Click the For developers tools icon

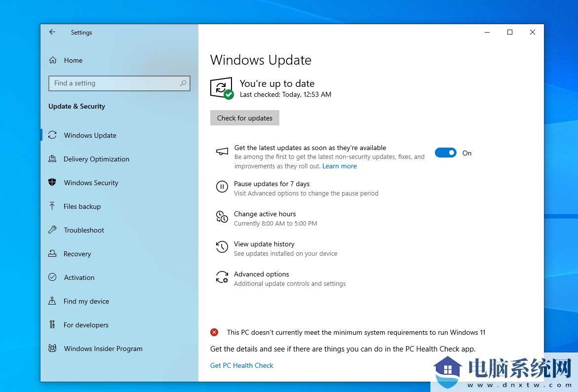[x=52, y=324]
